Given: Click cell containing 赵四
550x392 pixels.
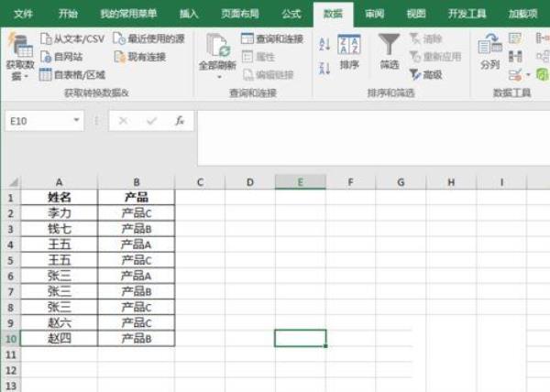Looking at the screenshot, I should tap(59, 338).
